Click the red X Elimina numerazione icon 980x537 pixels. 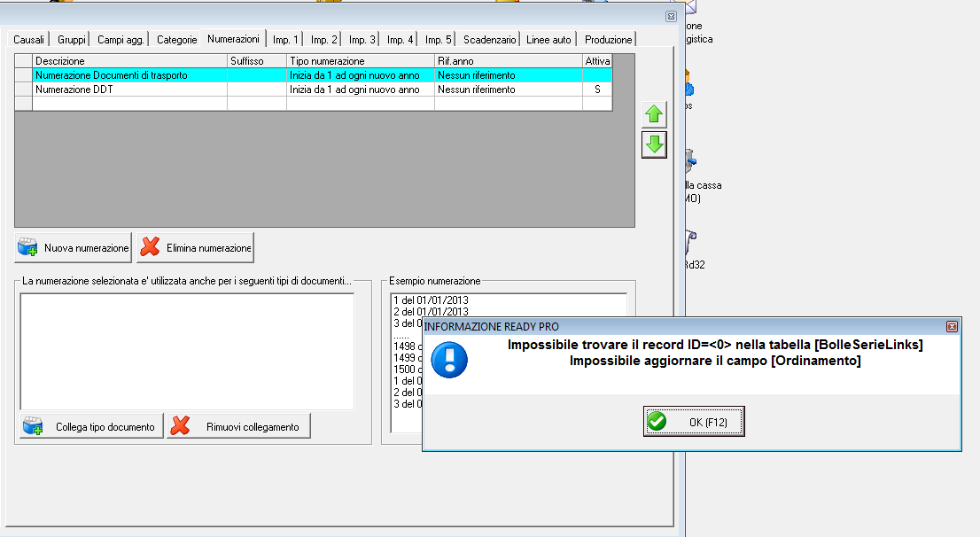(x=150, y=247)
